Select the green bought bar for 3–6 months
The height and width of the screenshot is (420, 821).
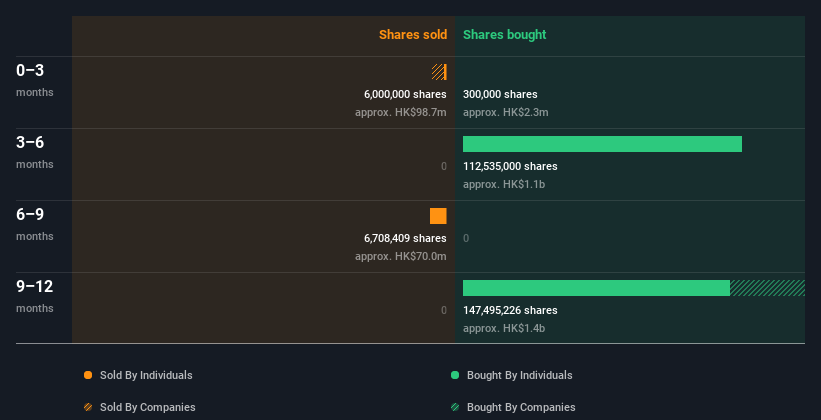point(602,144)
